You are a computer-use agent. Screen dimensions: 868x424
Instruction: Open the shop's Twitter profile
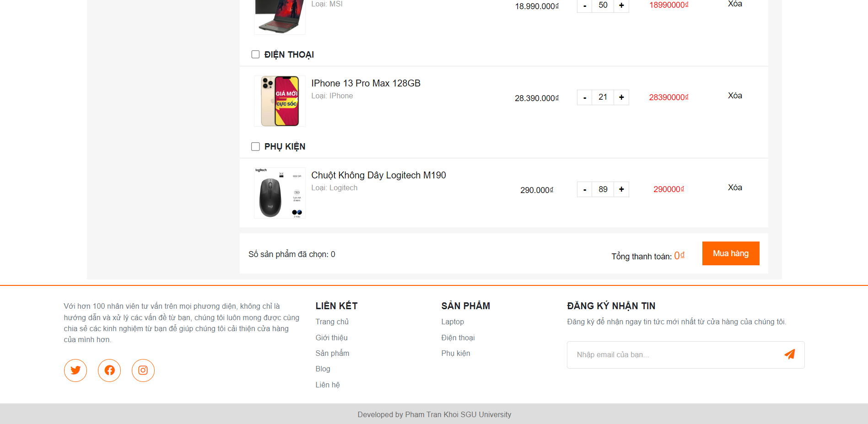[75, 370]
